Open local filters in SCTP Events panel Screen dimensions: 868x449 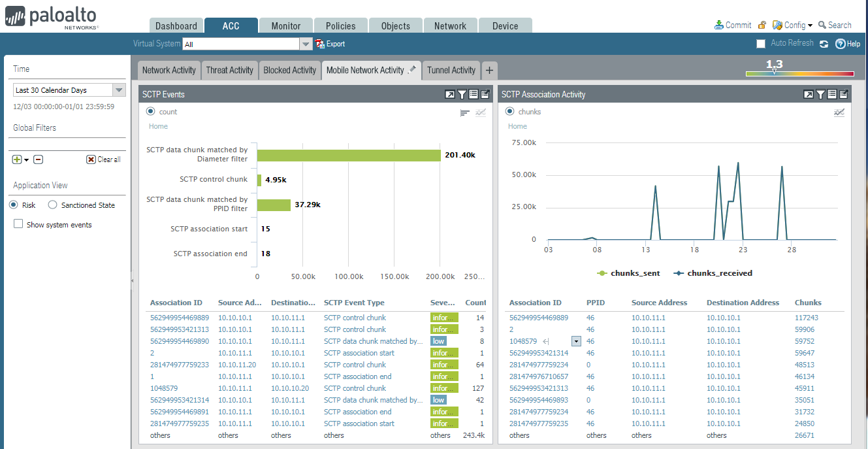click(x=462, y=95)
